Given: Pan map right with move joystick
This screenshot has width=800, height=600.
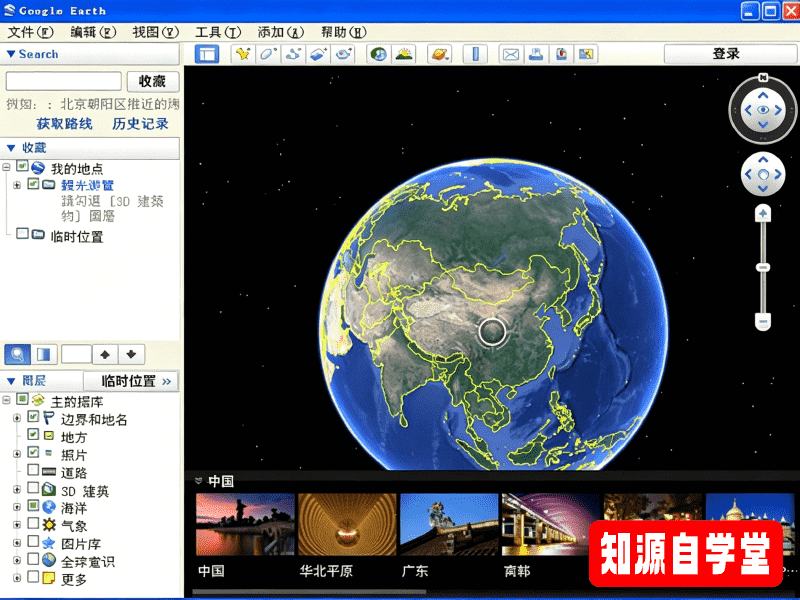Looking at the screenshot, I should coord(778,174).
